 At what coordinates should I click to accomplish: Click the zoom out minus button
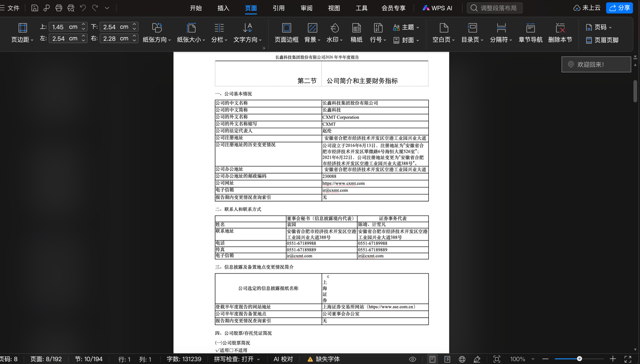(545, 359)
